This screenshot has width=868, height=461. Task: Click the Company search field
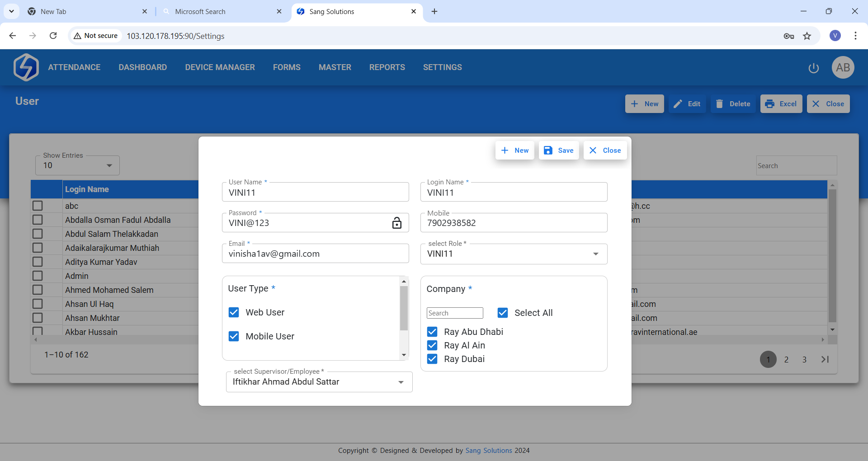pos(455,313)
